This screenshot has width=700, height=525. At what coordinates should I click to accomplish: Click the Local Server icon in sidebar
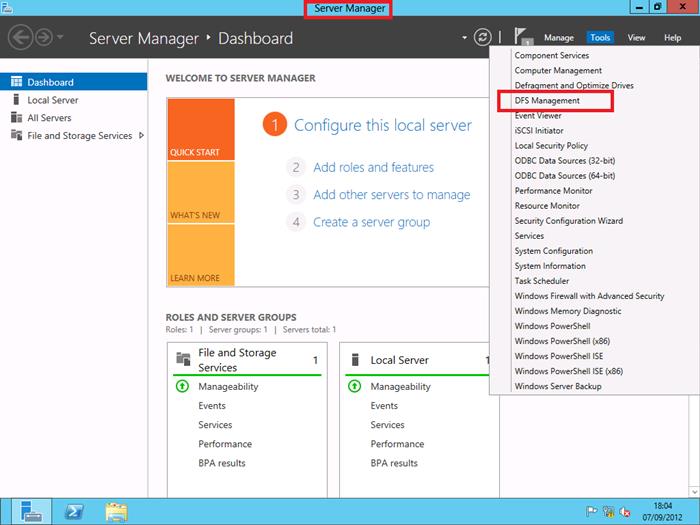point(17,99)
